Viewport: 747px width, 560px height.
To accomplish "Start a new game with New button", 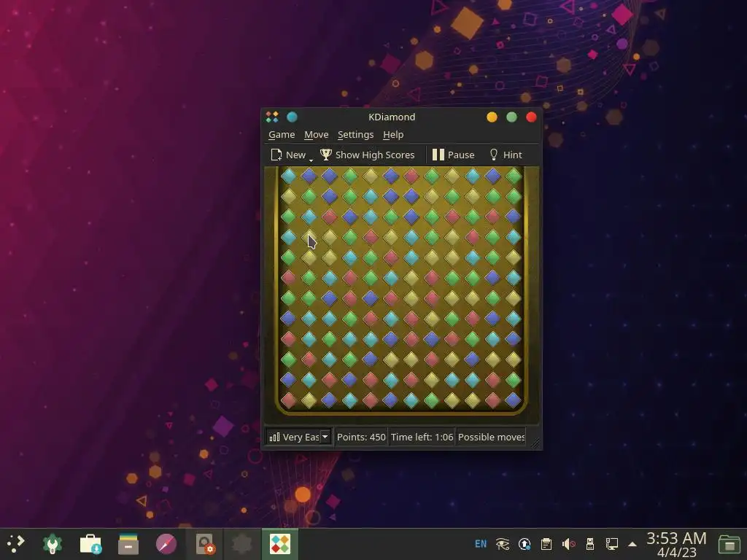I will (288, 155).
